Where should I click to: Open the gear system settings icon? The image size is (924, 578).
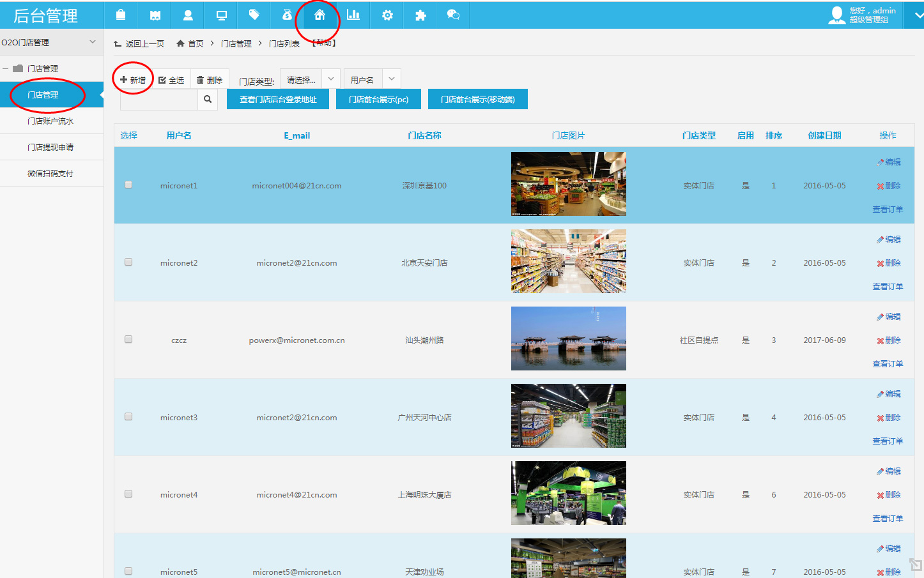[387, 15]
